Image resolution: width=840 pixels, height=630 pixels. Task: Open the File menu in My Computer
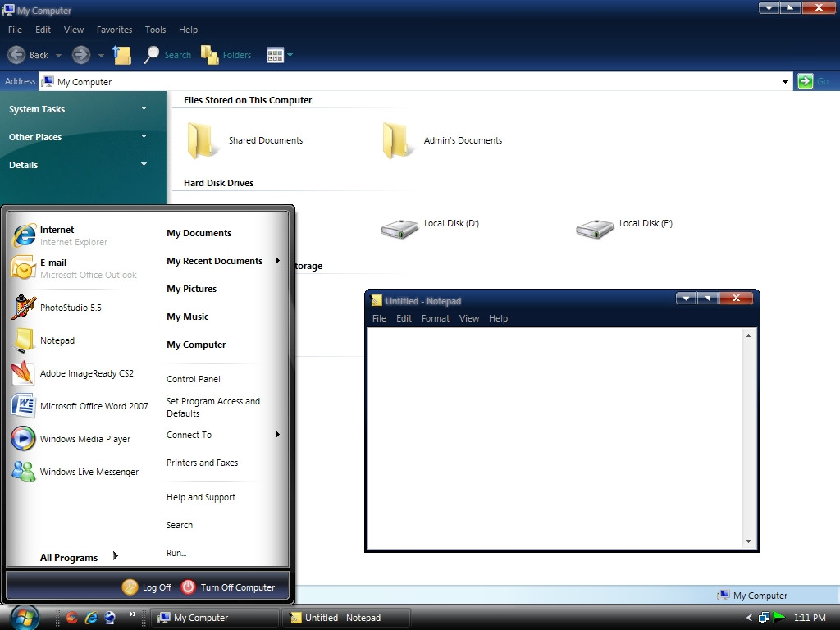tap(15, 30)
